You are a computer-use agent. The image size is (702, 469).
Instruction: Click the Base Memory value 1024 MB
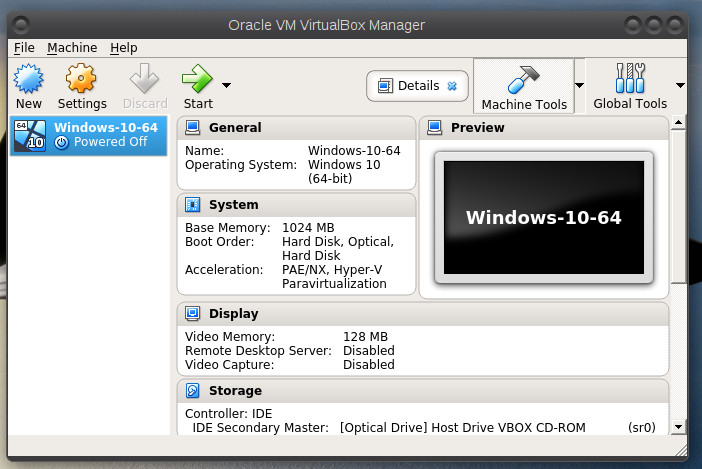point(308,228)
